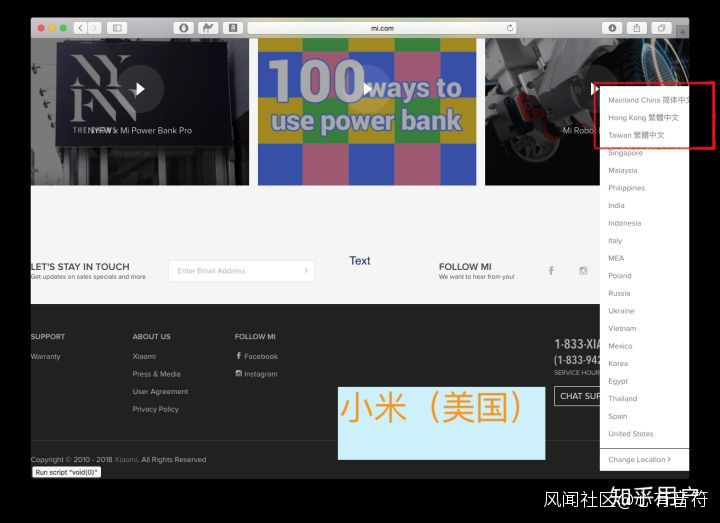The width and height of the screenshot is (720, 523).
Task: Show all tabs overview button
Action: click(661, 28)
